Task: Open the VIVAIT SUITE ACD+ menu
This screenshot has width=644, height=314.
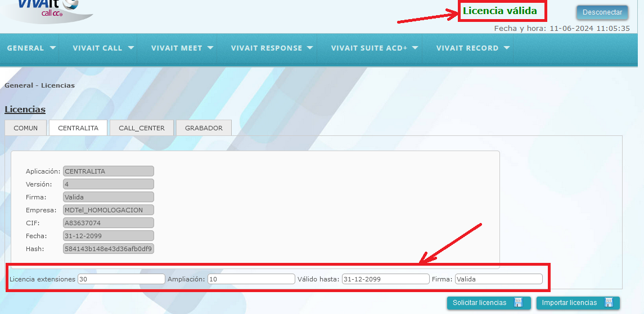Action: coord(369,48)
